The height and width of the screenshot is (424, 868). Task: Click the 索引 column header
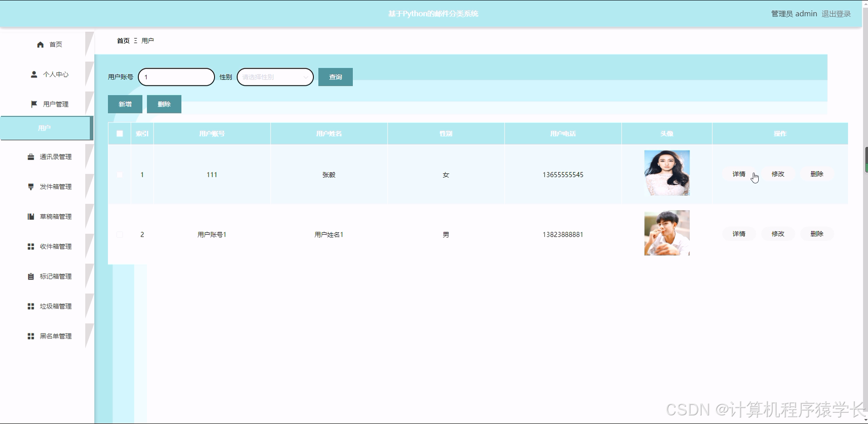coord(142,133)
